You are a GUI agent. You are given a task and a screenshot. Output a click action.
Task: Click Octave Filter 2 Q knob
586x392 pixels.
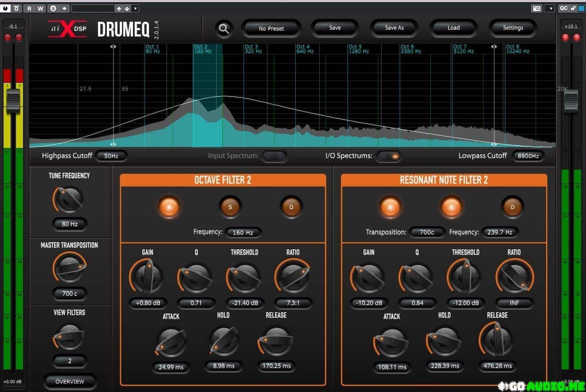point(195,278)
